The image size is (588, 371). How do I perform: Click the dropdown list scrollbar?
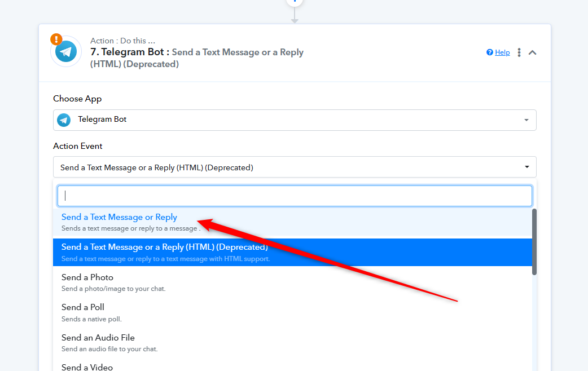click(x=534, y=242)
